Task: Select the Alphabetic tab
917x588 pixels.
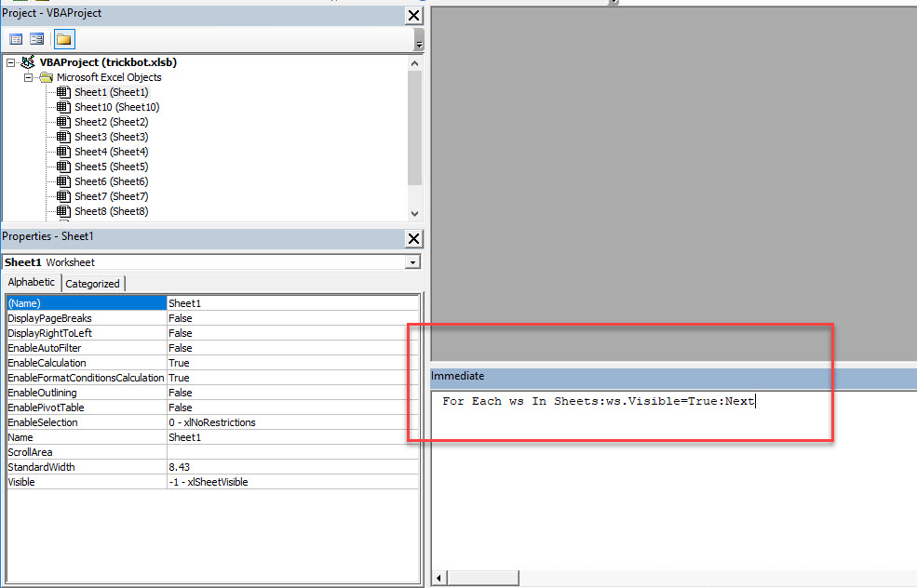Action: click(x=32, y=283)
